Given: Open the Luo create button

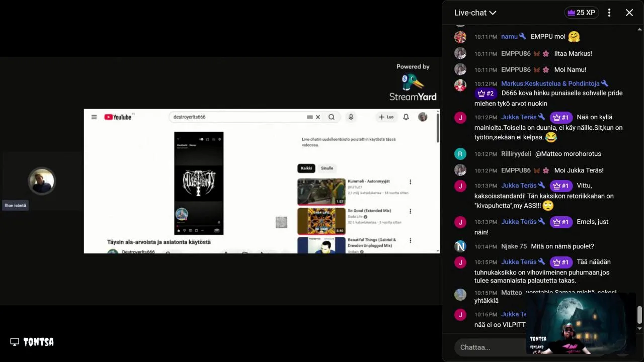Looking at the screenshot, I should click(x=386, y=117).
